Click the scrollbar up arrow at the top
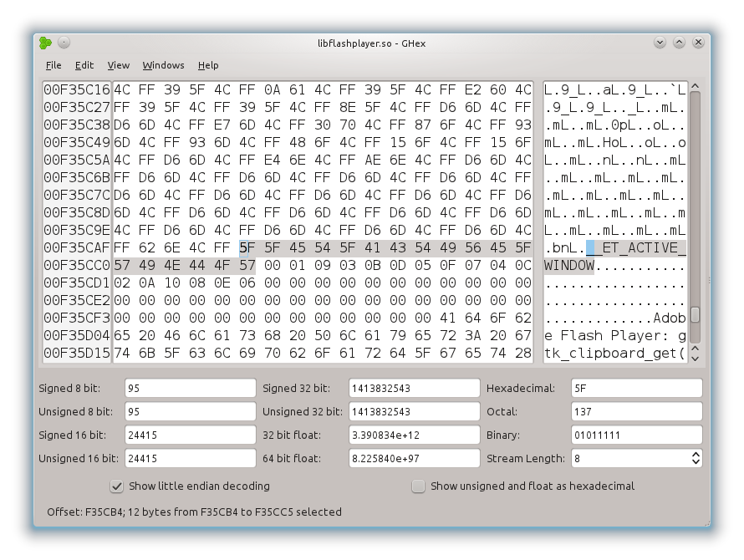 click(696, 86)
